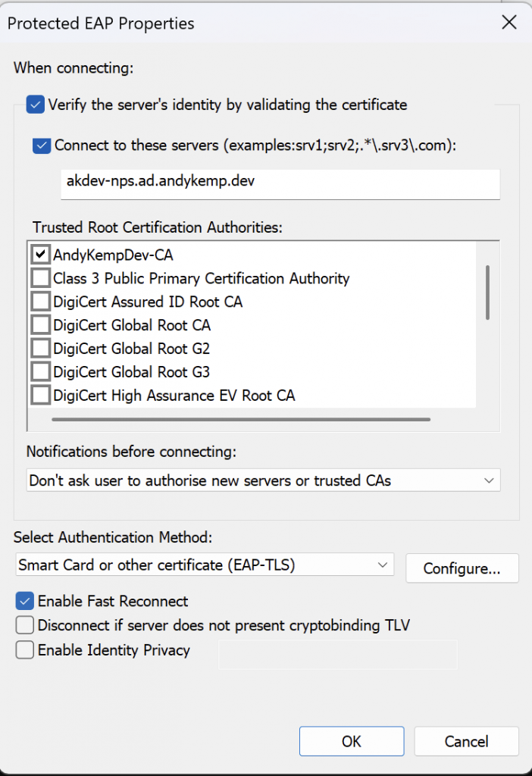The image size is (532, 776).
Task: Check DigiCert Global Root CA box
Action: click(x=41, y=324)
